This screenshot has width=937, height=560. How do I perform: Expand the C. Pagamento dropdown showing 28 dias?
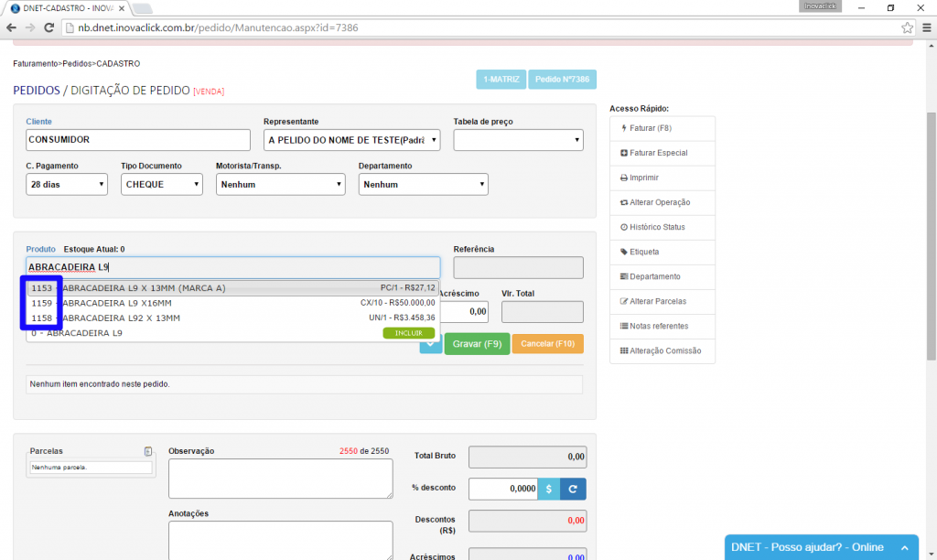point(67,184)
